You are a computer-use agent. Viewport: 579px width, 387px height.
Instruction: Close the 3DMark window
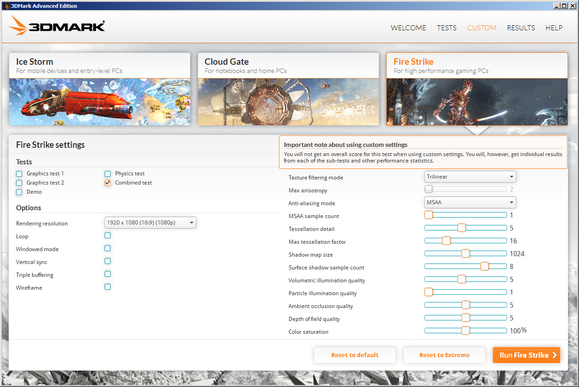[572, 6]
